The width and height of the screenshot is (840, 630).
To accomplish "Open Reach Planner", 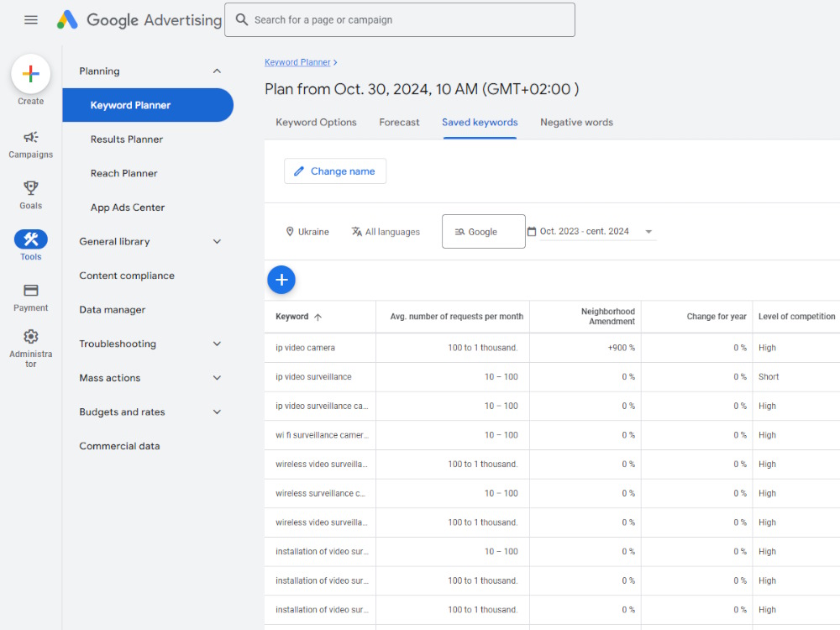I will 123,174.
